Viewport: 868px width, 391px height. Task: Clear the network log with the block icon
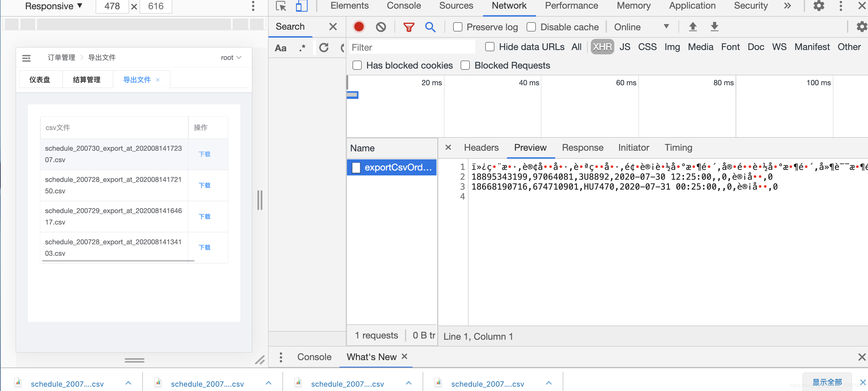381,27
